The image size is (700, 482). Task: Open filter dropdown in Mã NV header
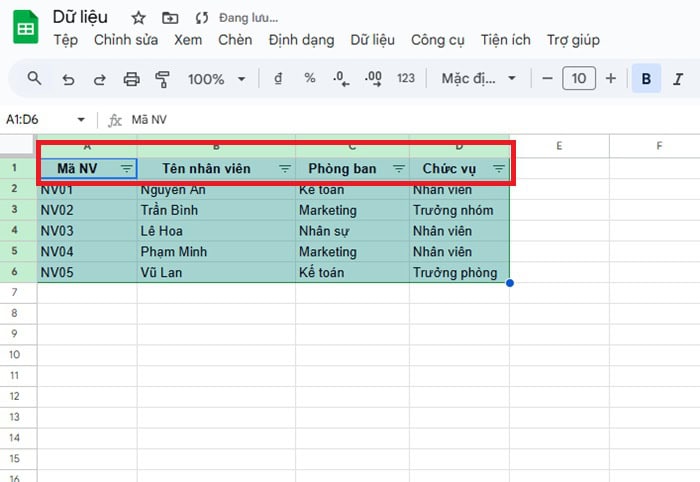pyautogui.click(x=126, y=169)
